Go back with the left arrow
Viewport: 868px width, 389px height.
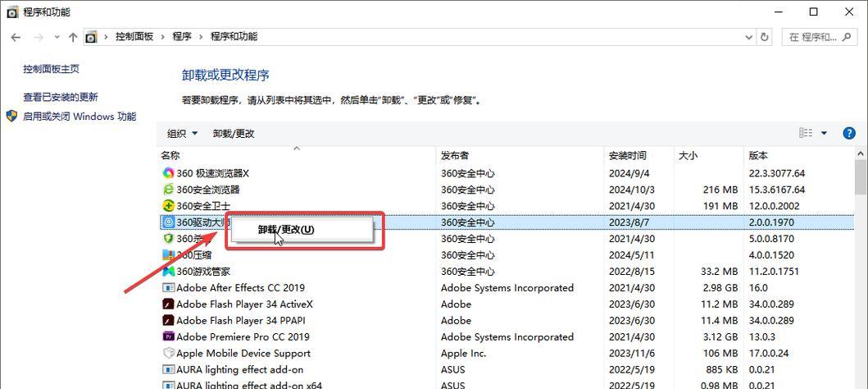pos(16,37)
